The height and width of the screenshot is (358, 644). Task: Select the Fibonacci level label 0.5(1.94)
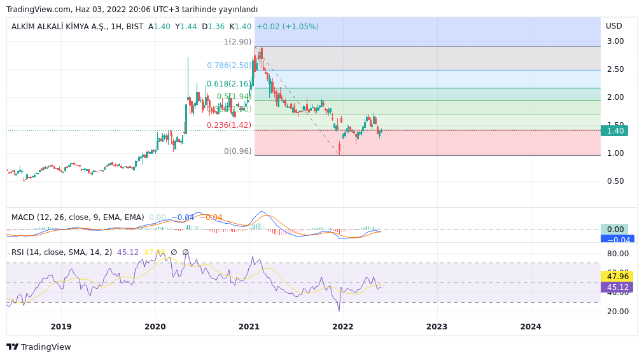pos(234,97)
